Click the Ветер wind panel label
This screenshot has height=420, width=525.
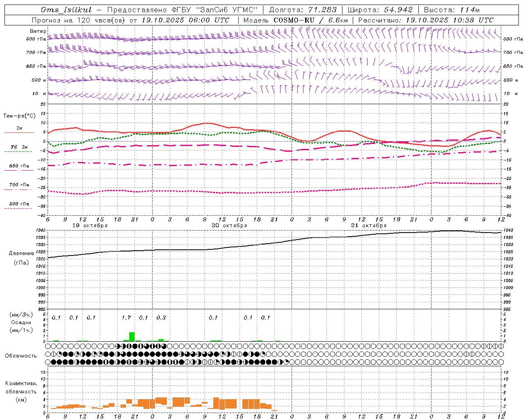pos(38,31)
